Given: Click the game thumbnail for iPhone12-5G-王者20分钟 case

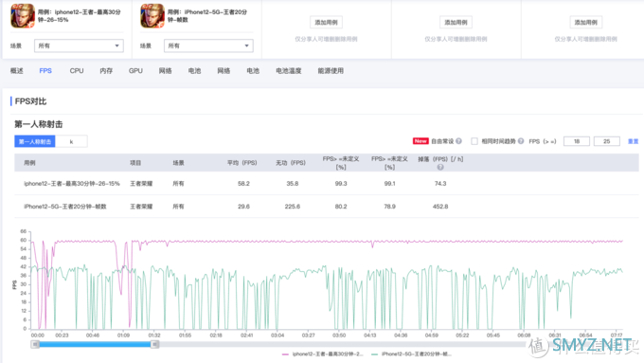Looking at the screenshot, I should click(x=152, y=15).
